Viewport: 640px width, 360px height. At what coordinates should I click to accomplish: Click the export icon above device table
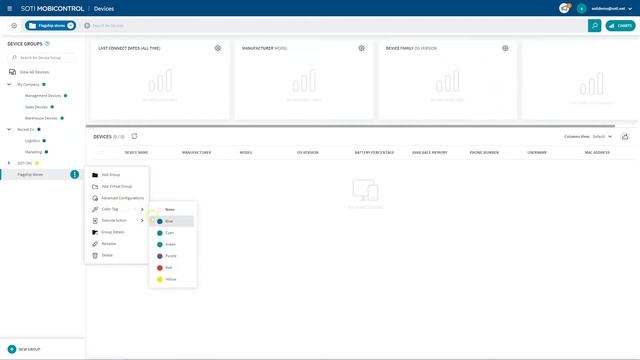click(625, 137)
